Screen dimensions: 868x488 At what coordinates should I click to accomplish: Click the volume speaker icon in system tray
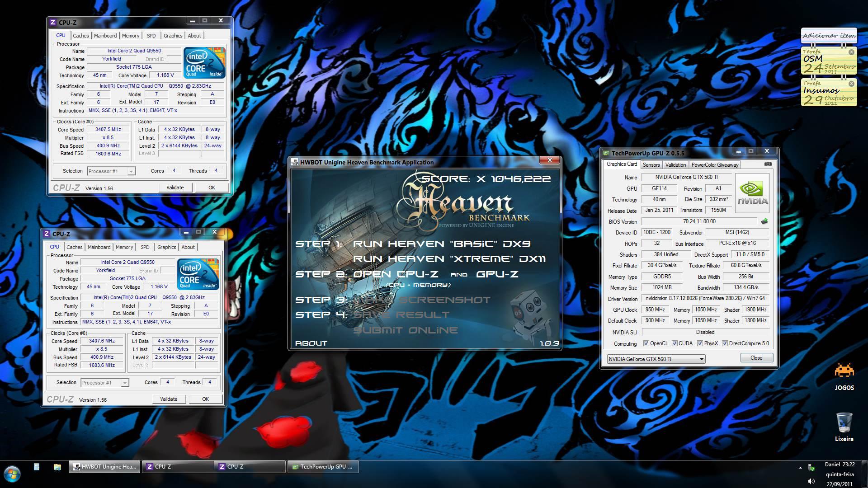[811, 481]
